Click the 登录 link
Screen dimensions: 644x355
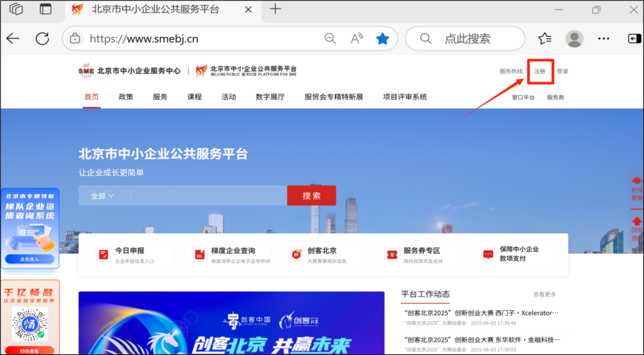(x=562, y=71)
